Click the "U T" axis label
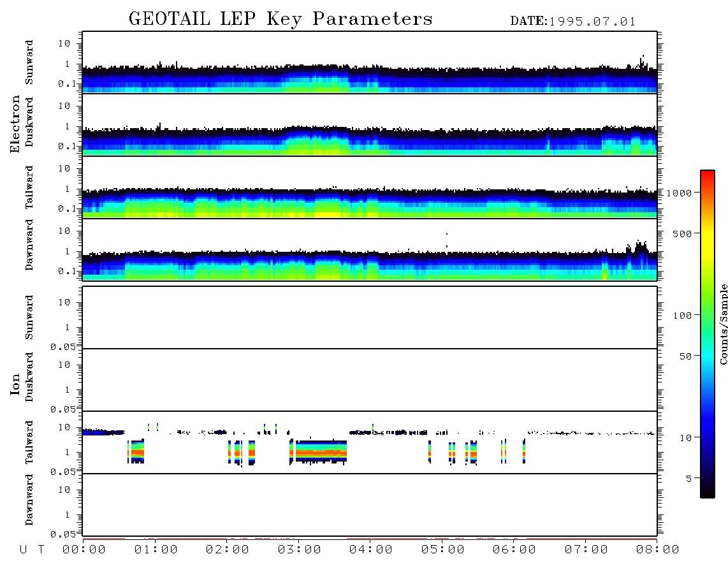 point(32,550)
